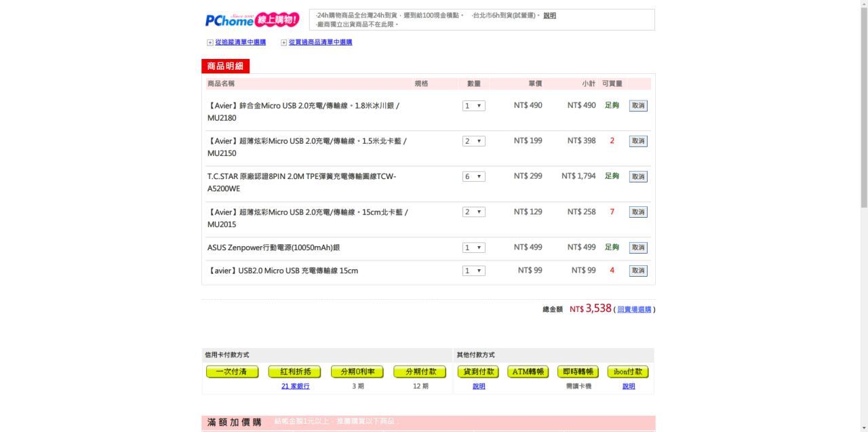868x432 pixels.
Task: Open 說明 link under ibon付款
Action: coord(629,387)
